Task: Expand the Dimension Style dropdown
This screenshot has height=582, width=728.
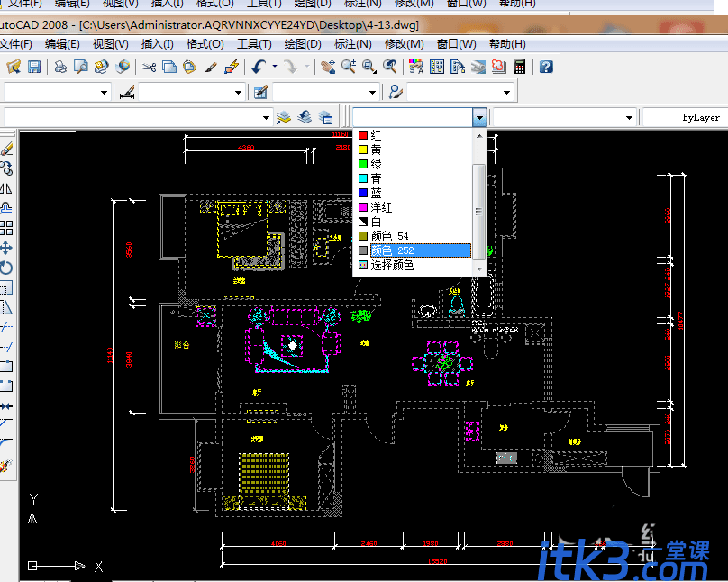Action: (x=238, y=93)
